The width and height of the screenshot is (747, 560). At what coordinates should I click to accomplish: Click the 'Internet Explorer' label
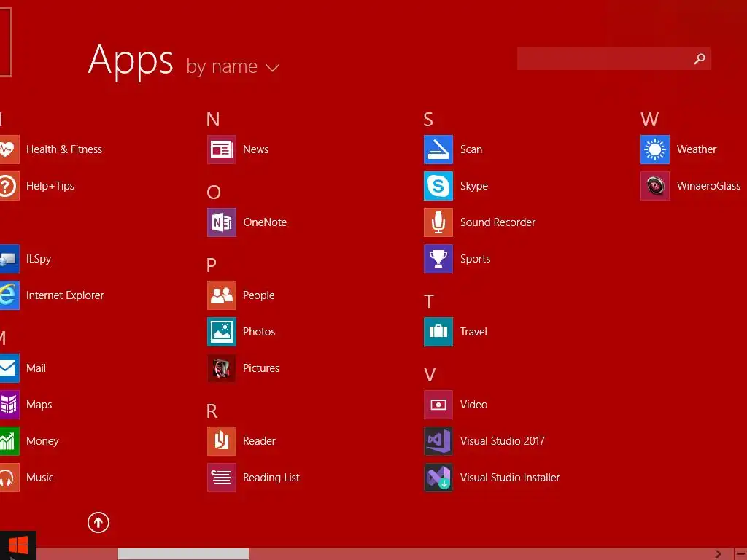click(x=65, y=295)
